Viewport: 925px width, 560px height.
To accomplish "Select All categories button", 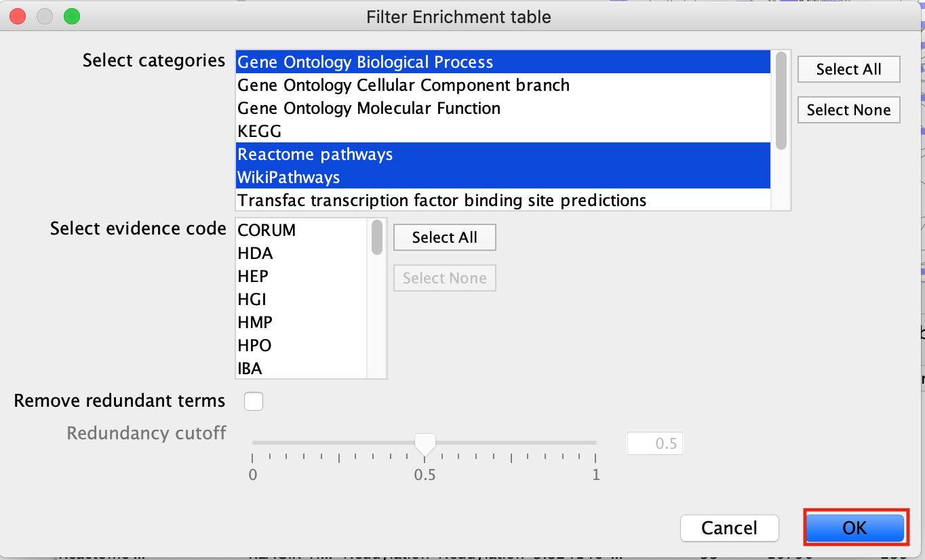I will pyautogui.click(x=848, y=69).
